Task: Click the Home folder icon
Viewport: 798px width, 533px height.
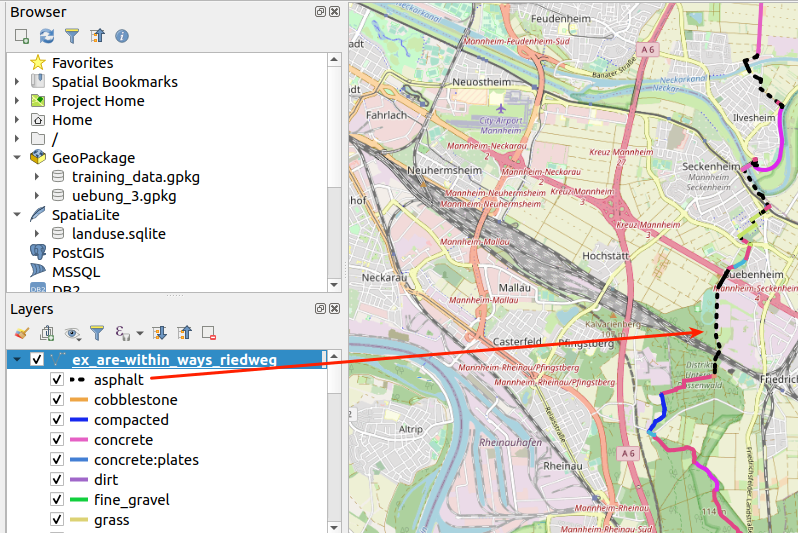Action: [x=38, y=120]
